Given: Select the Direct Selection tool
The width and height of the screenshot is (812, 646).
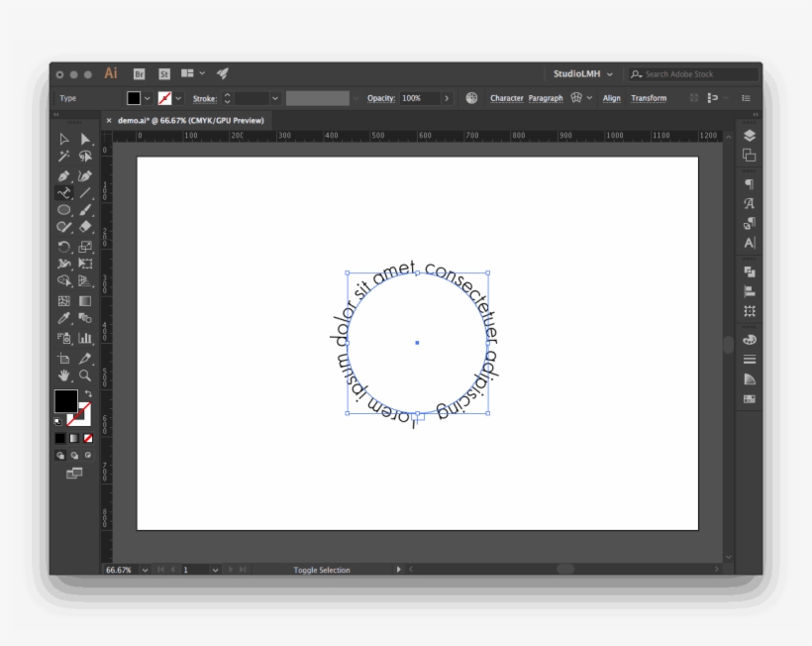Looking at the screenshot, I should point(85,139).
